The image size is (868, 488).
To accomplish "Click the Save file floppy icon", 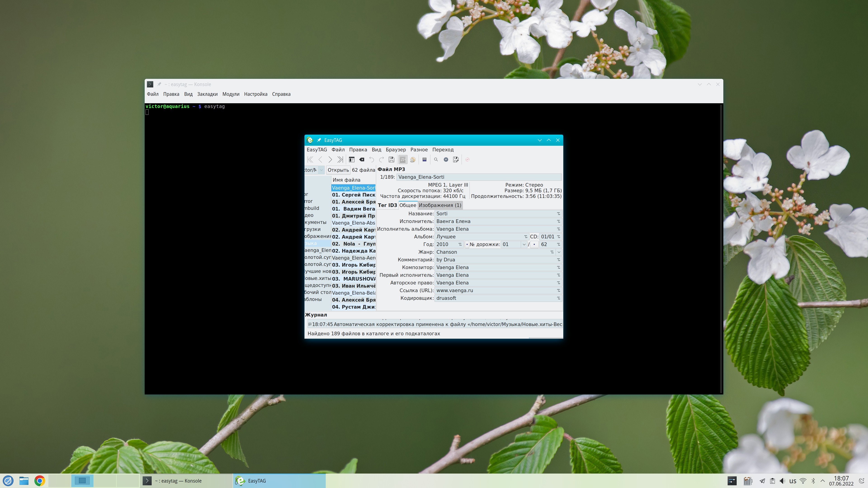I will (391, 160).
